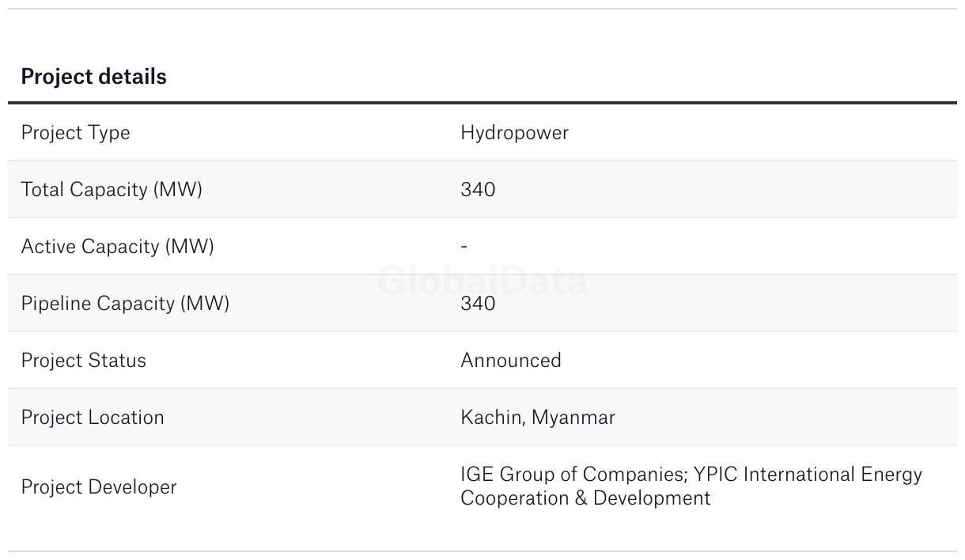This screenshot has height=560, width=965.
Task: Click Cooperation & Development text line
Action: 585,498
